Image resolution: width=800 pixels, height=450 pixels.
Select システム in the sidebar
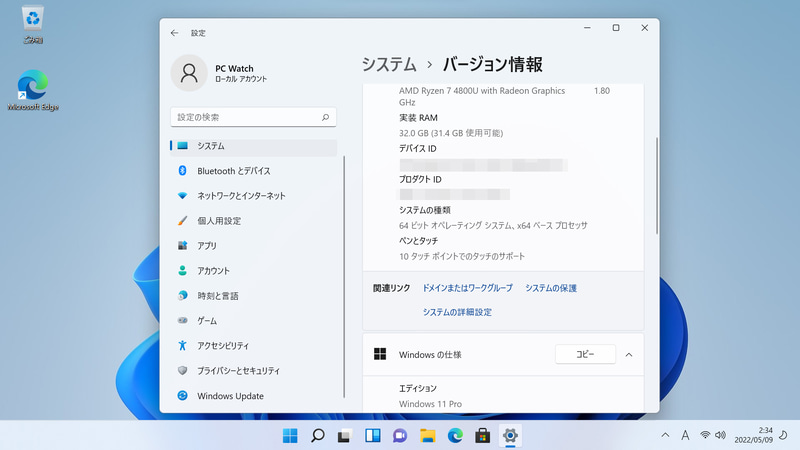pos(254,146)
